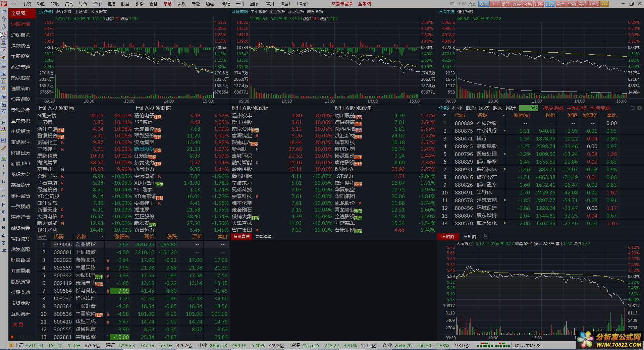Click the 变更 link at sidebar bottom
Viewport: 644px width, 350px height.
click(x=18, y=325)
